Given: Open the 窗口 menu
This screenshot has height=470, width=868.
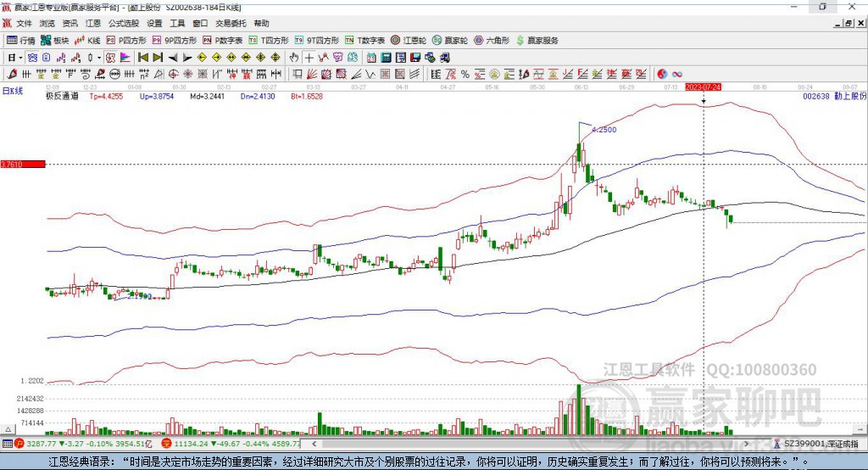Looking at the screenshot, I should click(200, 23).
